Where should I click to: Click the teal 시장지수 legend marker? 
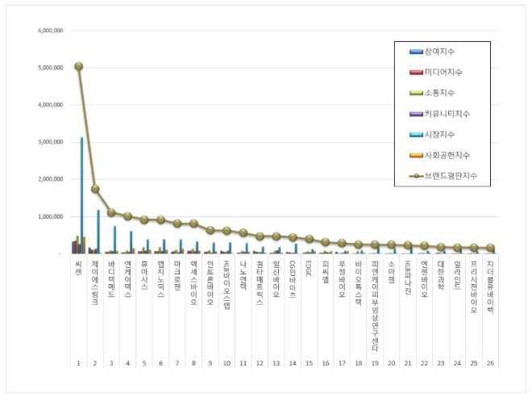click(x=416, y=134)
